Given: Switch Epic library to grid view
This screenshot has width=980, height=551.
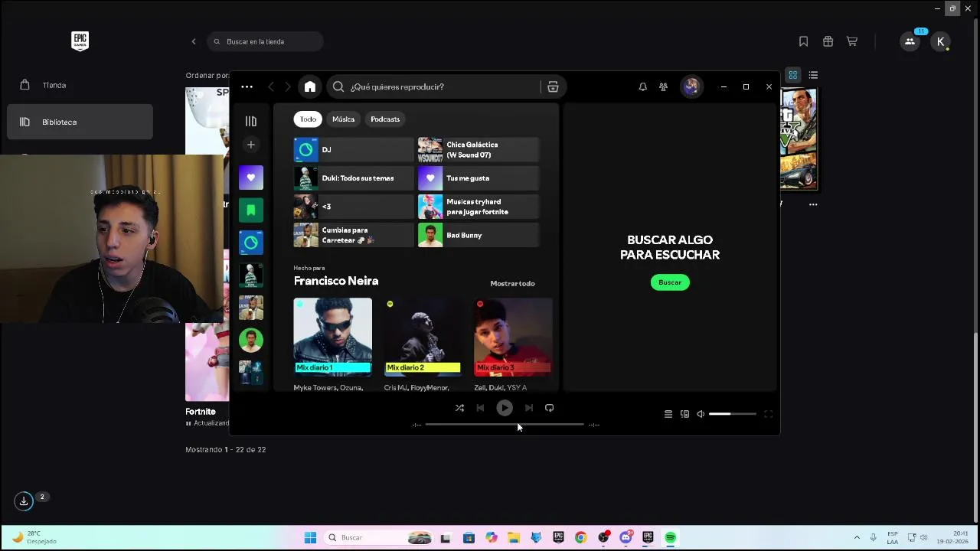Looking at the screenshot, I should [793, 75].
